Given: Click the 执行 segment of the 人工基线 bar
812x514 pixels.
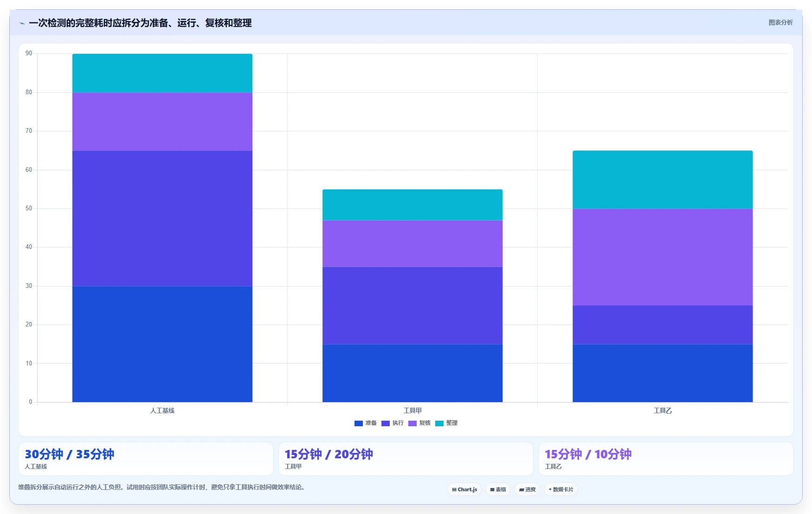Looking at the screenshot, I should click(x=162, y=218).
